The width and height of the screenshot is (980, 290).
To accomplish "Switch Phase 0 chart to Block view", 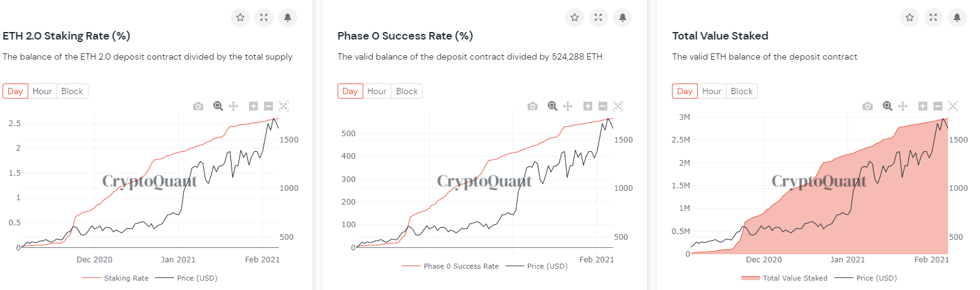I will pyautogui.click(x=407, y=91).
